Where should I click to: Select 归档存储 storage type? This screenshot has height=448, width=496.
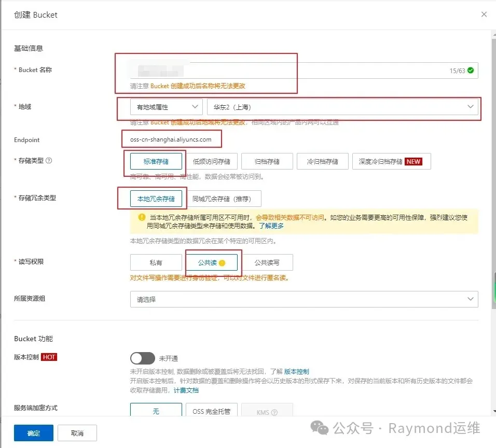pos(267,162)
